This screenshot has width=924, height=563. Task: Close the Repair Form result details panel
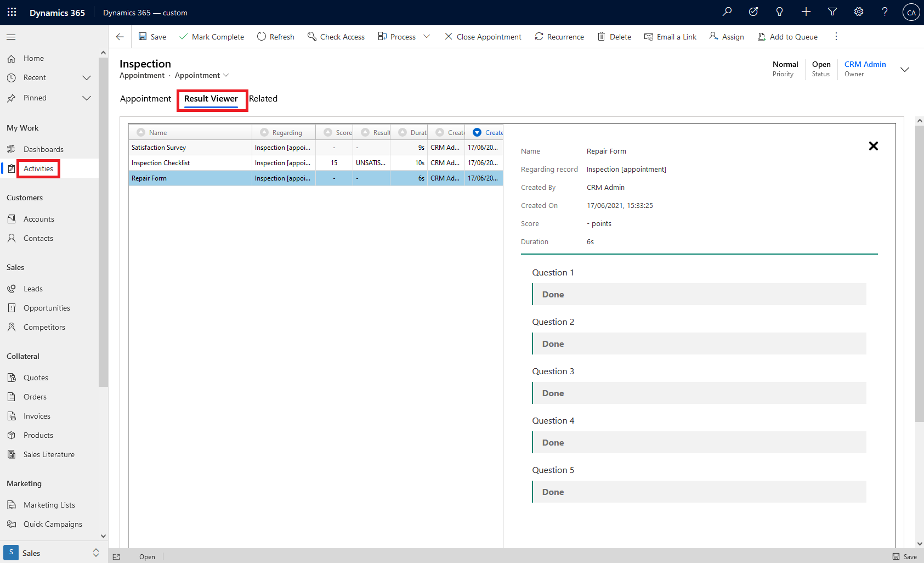[874, 146]
